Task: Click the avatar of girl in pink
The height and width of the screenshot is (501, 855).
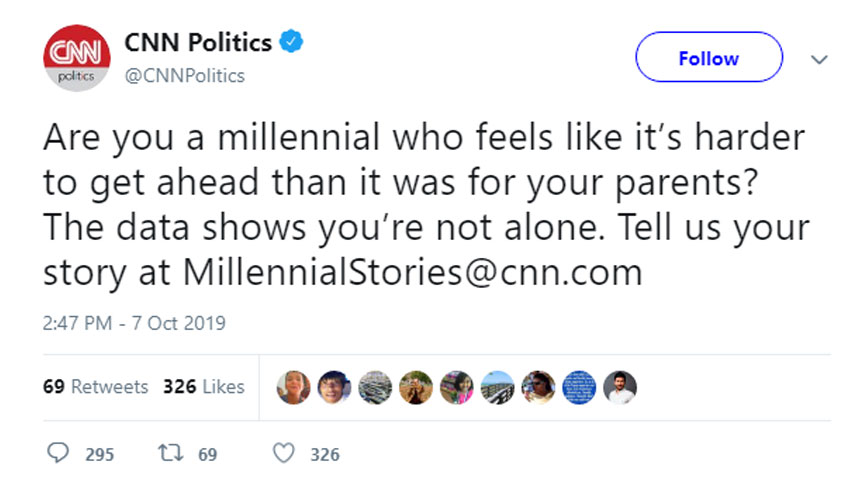Action: 457,387
